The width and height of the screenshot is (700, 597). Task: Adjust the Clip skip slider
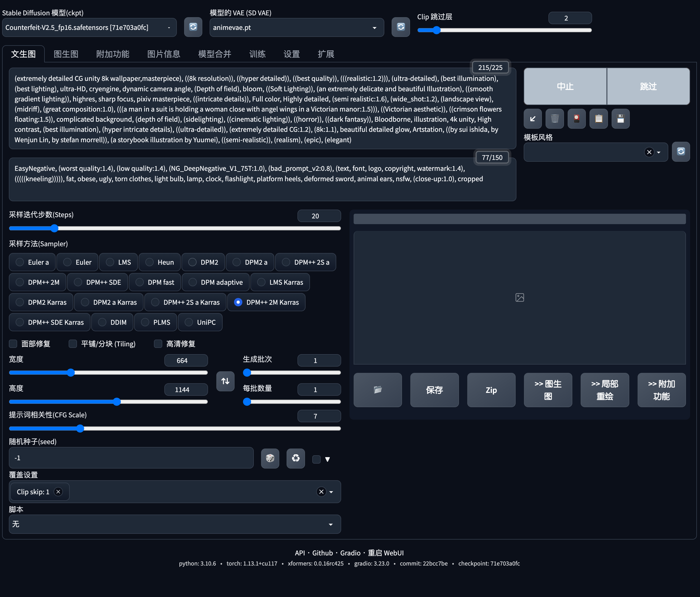(504, 30)
